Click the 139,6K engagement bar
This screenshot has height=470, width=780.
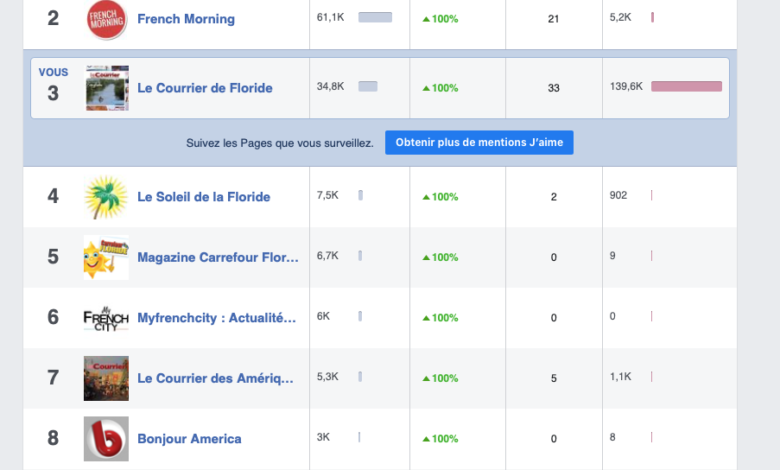tap(686, 87)
